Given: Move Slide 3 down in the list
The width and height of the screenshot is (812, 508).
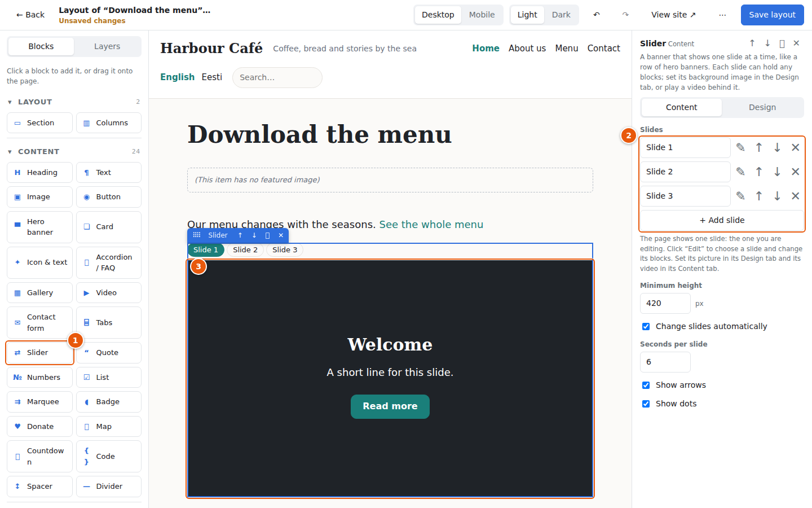Looking at the screenshot, I should click(777, 196).
